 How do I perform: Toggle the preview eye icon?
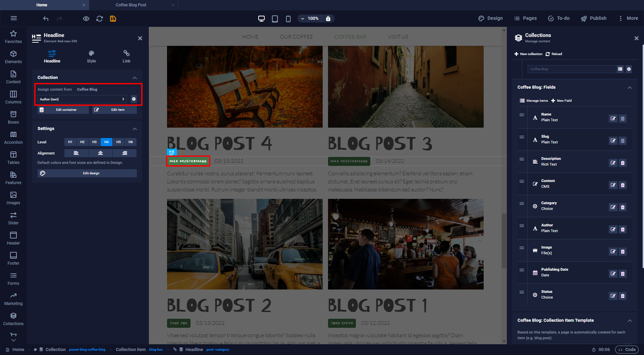86,18
